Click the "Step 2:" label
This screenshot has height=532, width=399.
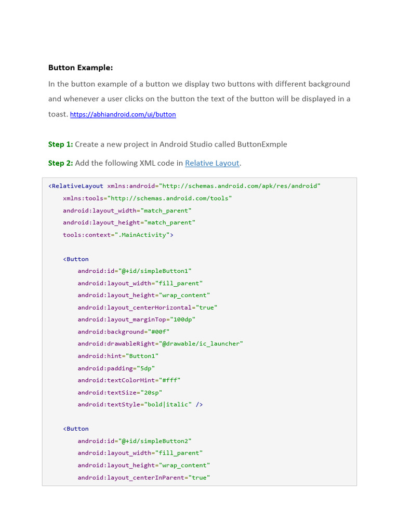point(60,163)
